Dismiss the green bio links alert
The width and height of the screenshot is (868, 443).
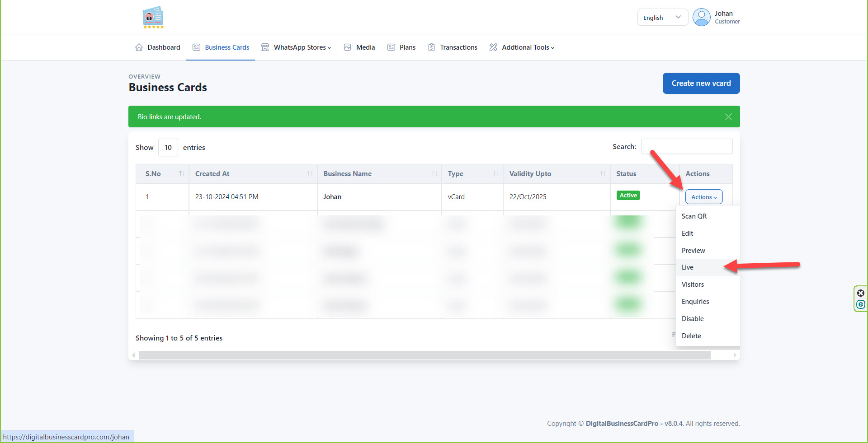click(x=728, y=117)
